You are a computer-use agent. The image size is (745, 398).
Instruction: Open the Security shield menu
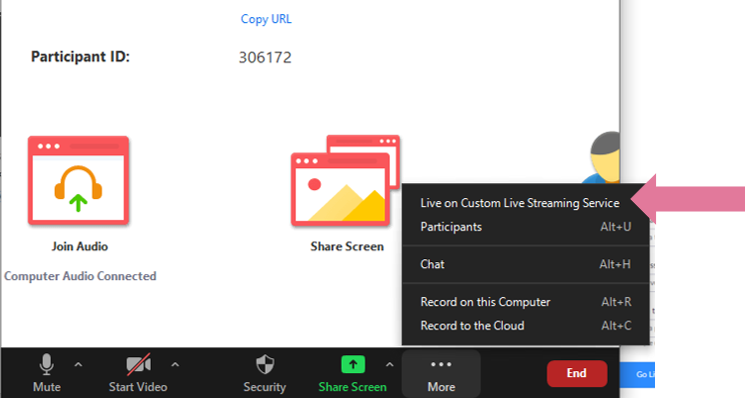click(x=265, y=373)
